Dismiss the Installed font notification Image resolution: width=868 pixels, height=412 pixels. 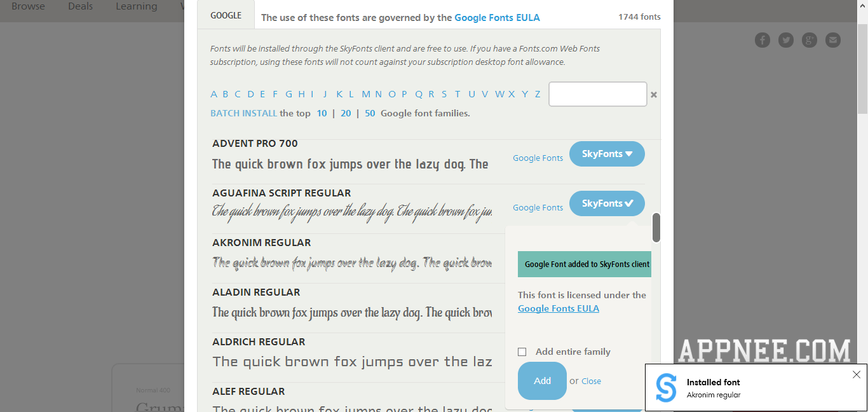click(x=856, y=374)
